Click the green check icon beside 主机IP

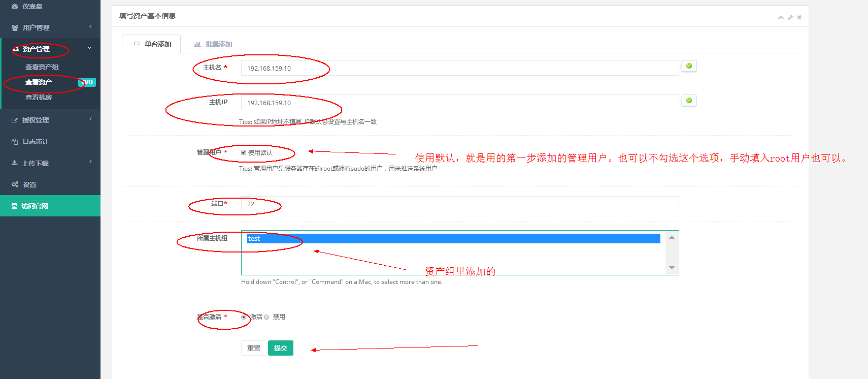(689, 100)
